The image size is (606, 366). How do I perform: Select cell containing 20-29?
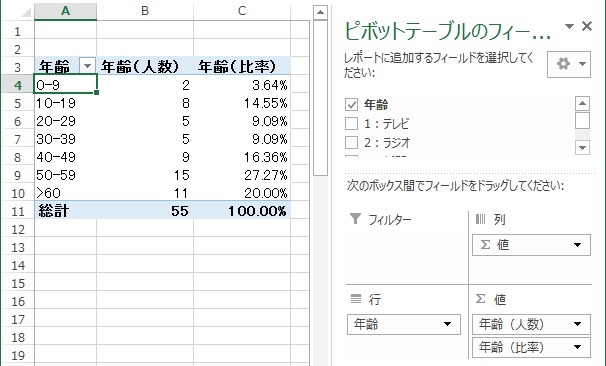click(65, 121)
